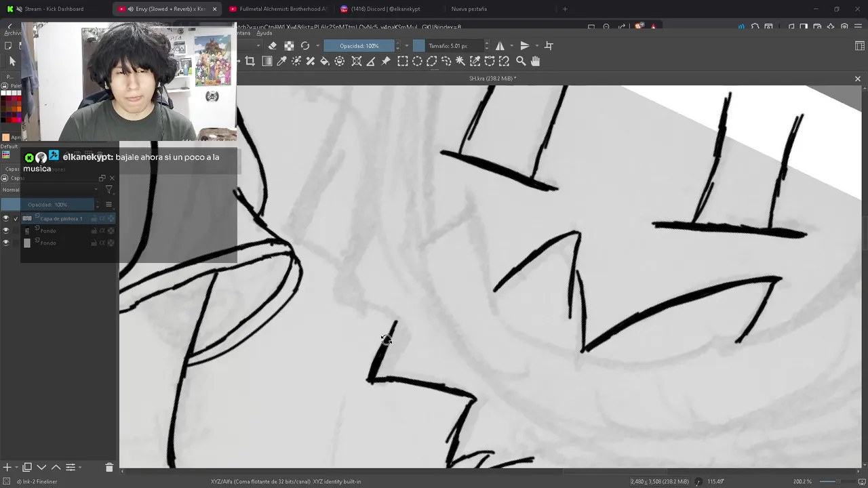The height and width of the screenshot is (488, 868).
Task: Select the Rectangular Selection tool
Action: 402,61
